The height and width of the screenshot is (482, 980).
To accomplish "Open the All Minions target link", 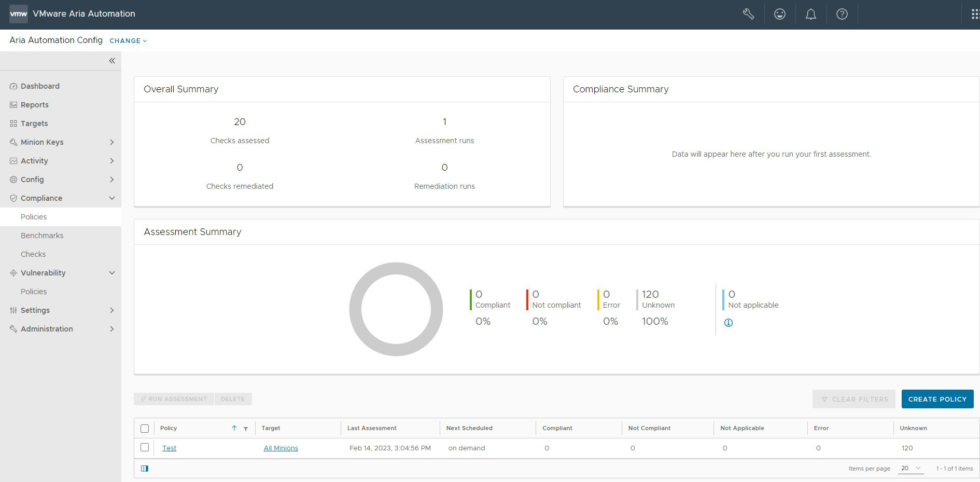I will 281,448.
